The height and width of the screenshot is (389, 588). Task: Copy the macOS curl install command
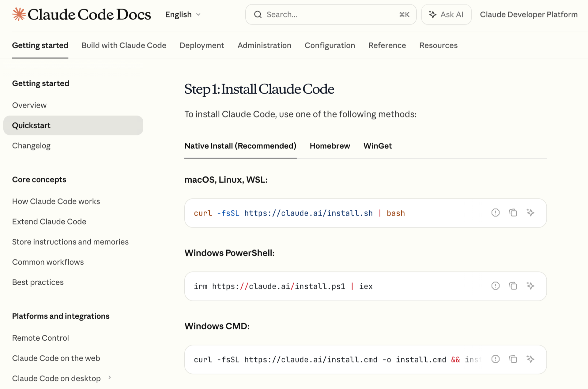(513, 213)
